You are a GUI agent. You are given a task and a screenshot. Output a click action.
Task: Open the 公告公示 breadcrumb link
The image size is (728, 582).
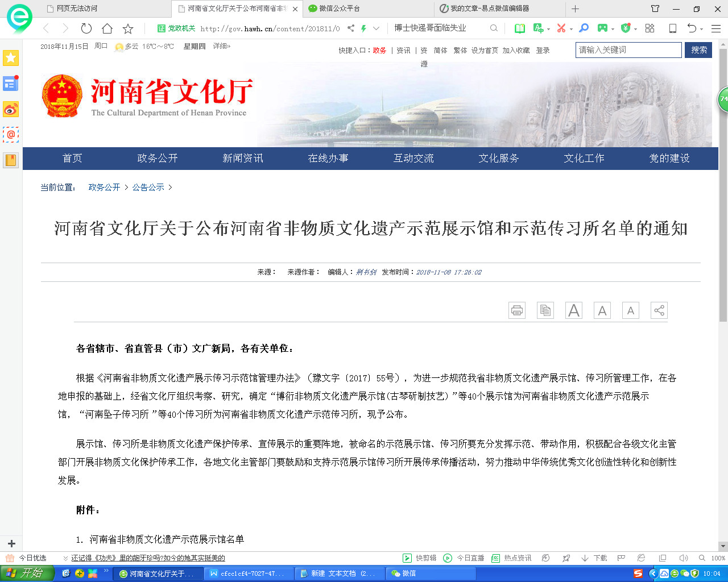tap(148, 187)
